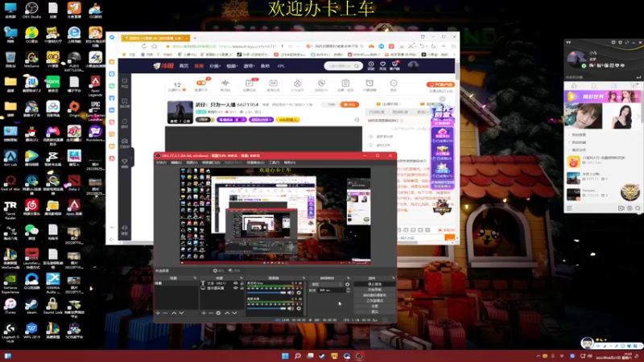Click duration stepper arrows in Scene Transitions

(x=349, y=290)
